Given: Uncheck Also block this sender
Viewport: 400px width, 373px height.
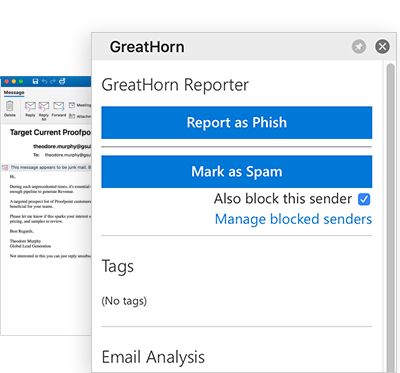Looking at the screenshot, I should pyautogui.click(x=364, y=199).
